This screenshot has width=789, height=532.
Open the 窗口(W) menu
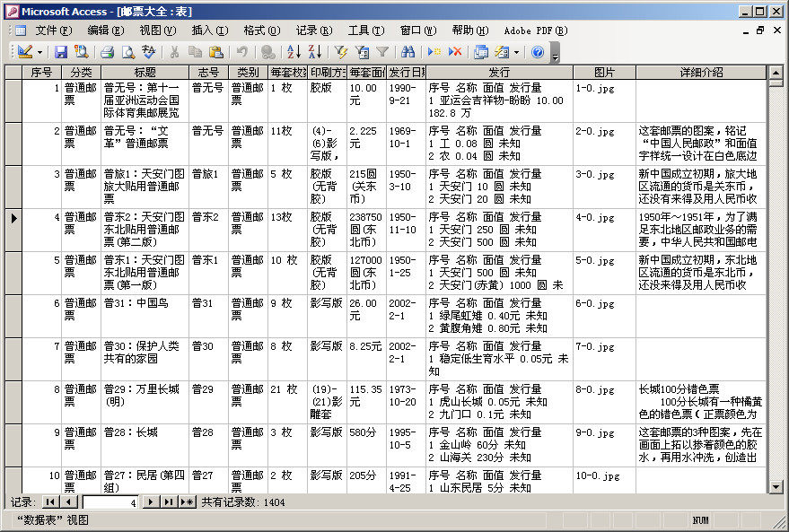[418, 31]
